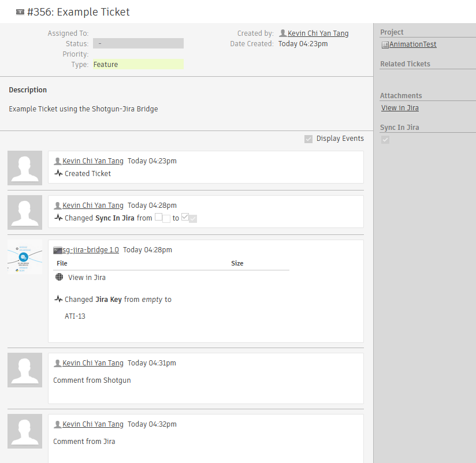The width and height of the screenshot is (476, 463).
Task: Click the user icon in 04:23pm entry
Action: pos(57,161)
